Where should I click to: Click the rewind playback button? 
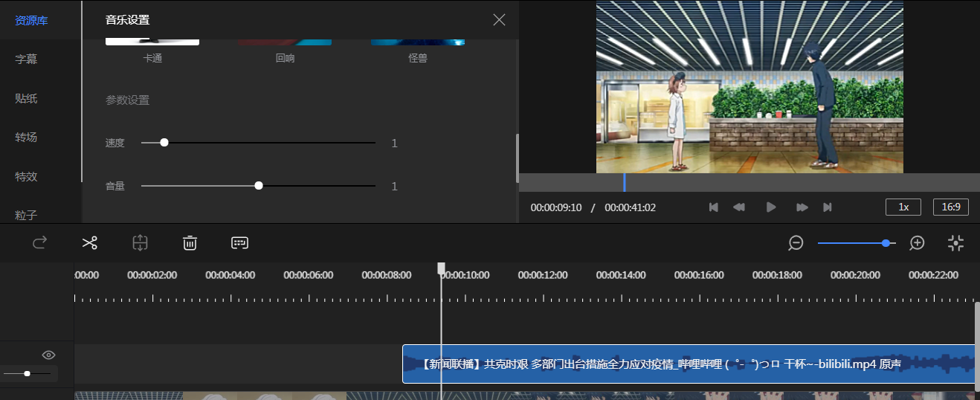[x=739, y=207]
